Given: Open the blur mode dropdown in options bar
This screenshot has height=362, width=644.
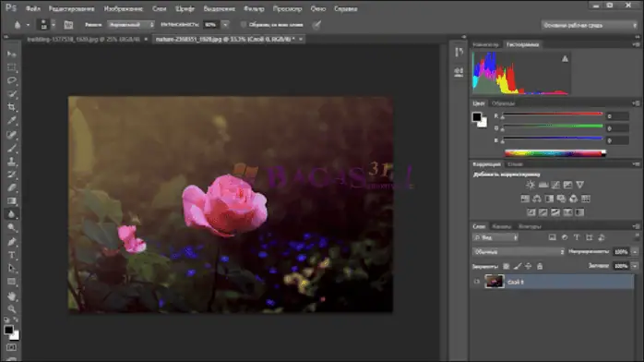Looking at the screenshot, I should (x=131, y=25).
